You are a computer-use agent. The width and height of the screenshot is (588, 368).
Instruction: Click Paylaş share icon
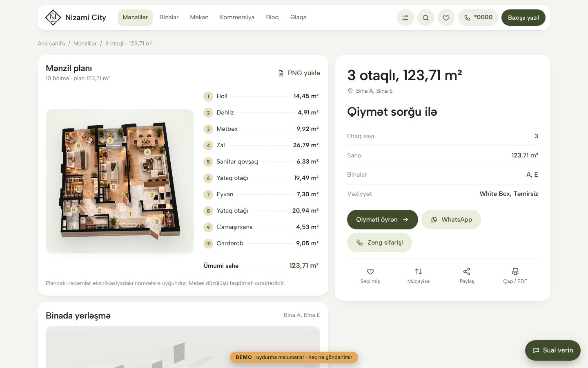pyautogui.click(x=467, y=272)
